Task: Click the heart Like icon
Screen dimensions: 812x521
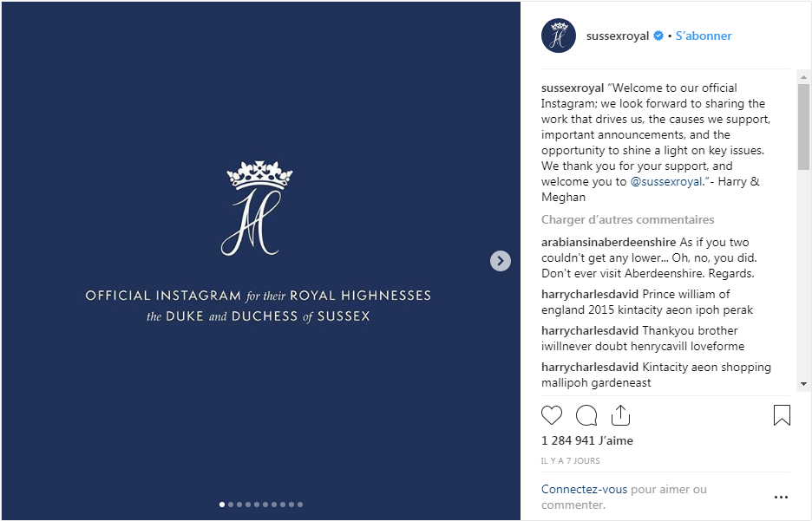Action: pos(552,415)
